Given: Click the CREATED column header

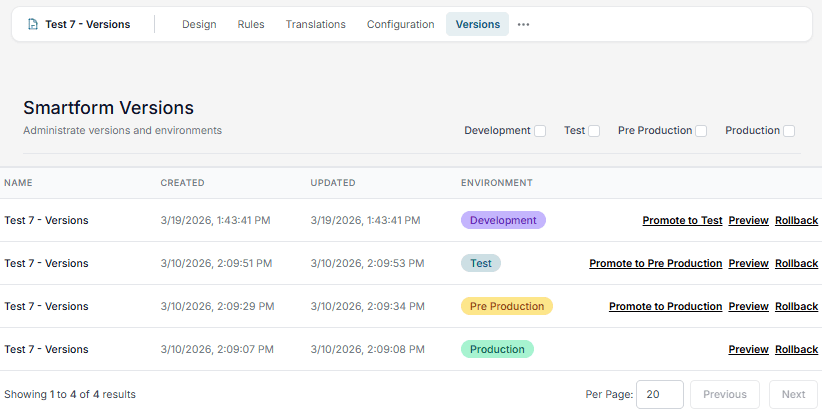Looking at the screenshot, I should [182, 183].
